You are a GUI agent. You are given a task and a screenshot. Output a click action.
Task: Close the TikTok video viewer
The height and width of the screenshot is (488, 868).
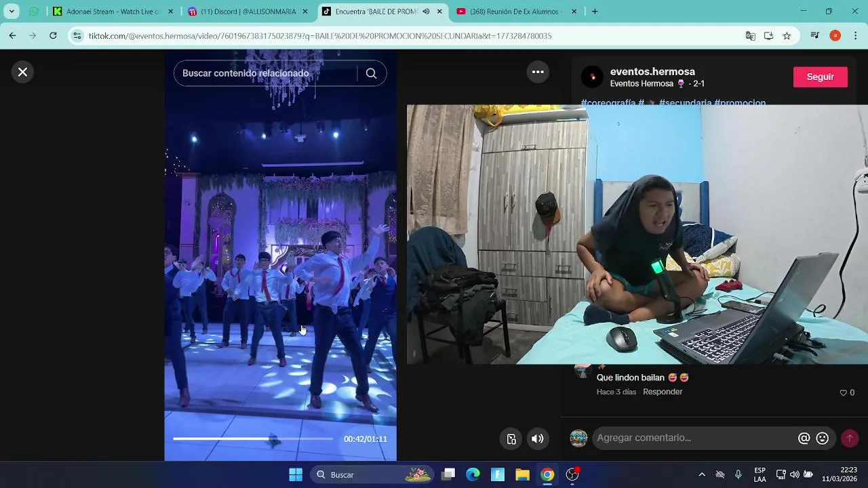tap(22, 72)
